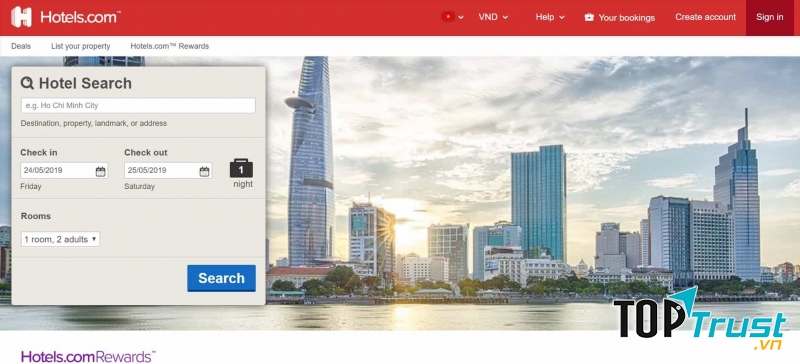Click the Check in date field
The width and height of the screenshot is (800, 364).
[x=64, y=171]
